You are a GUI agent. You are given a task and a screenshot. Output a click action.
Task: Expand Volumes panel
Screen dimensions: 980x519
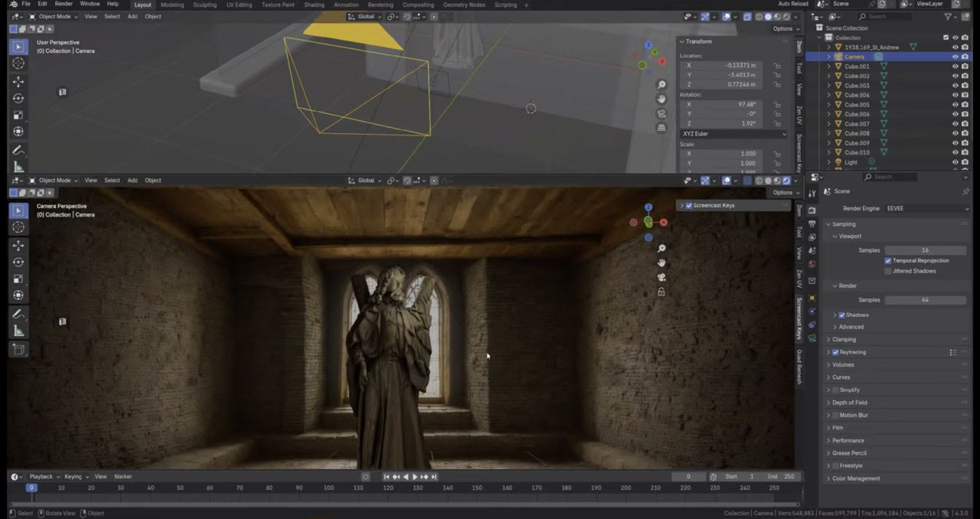click(x=843, y=364)
